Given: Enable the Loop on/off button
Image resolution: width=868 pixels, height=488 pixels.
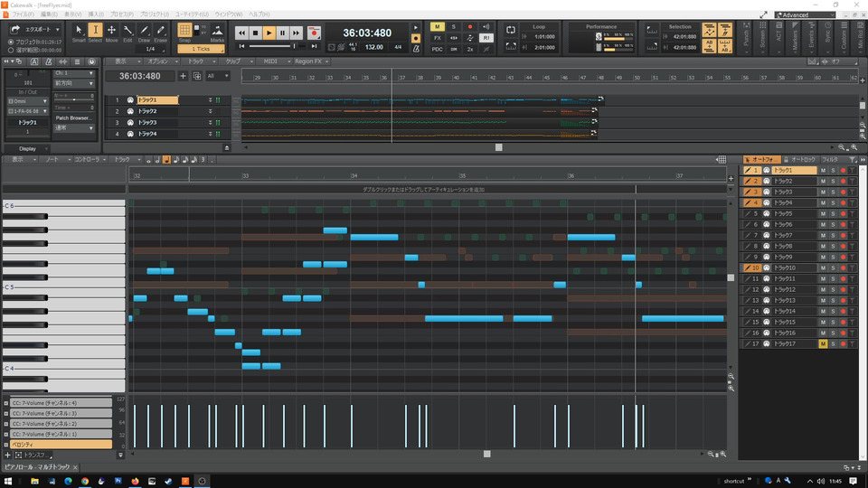Looking at the screenshot, I should click(x=510, y=30).
